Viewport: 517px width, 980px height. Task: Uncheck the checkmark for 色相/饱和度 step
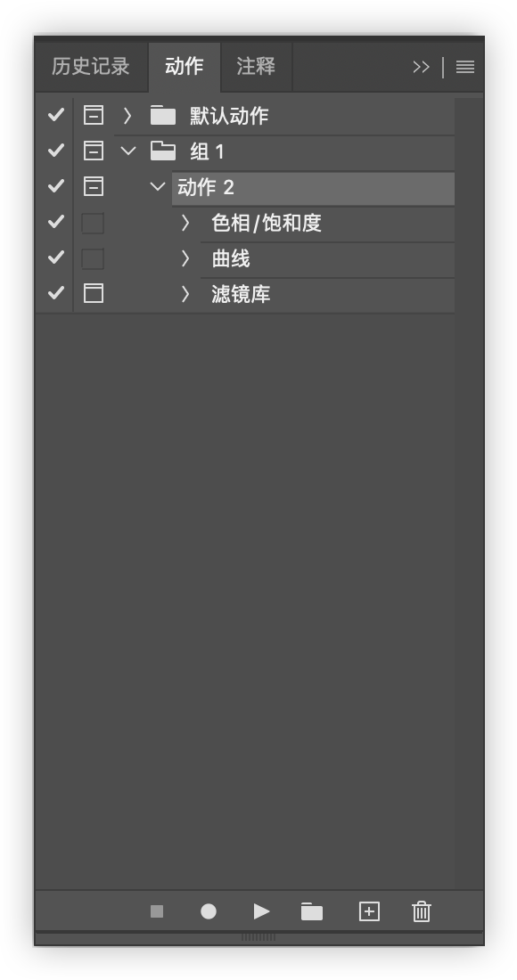pos(56,221)
